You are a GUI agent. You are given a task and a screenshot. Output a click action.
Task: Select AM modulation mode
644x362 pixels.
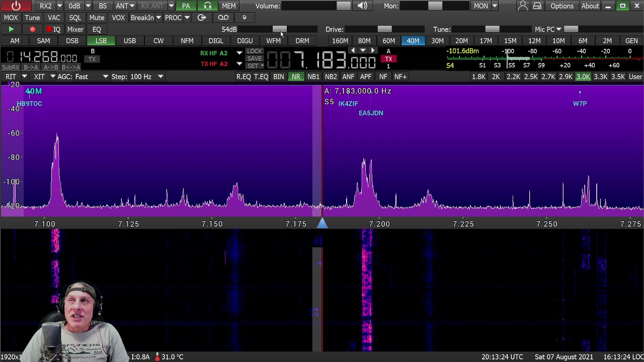[x=15, y=41]
